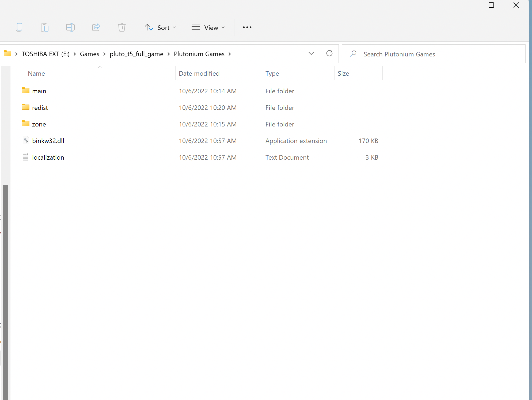The height and width of the screenshot is (400, 532).
Task: Go to pluto_t5_full_game breadcrumb
Action: 136,54
